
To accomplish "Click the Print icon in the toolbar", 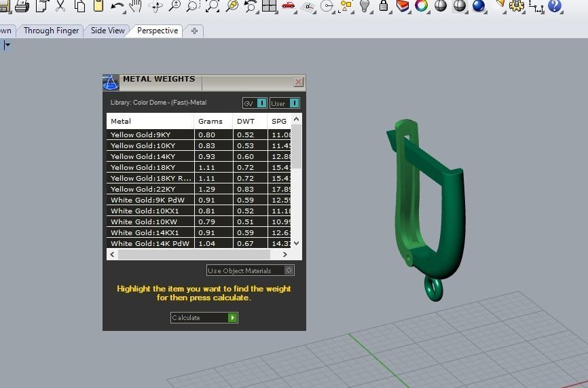I will [x=22, y=6].
